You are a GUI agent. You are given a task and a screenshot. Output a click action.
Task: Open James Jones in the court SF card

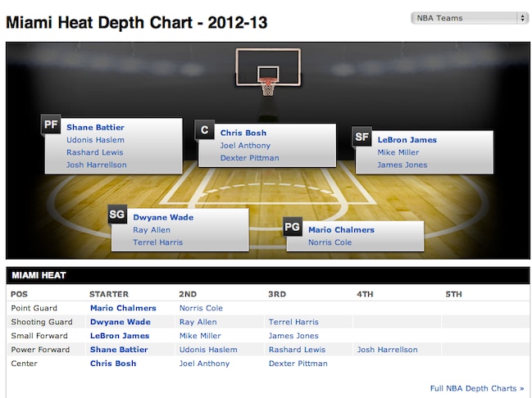(402, 165)
